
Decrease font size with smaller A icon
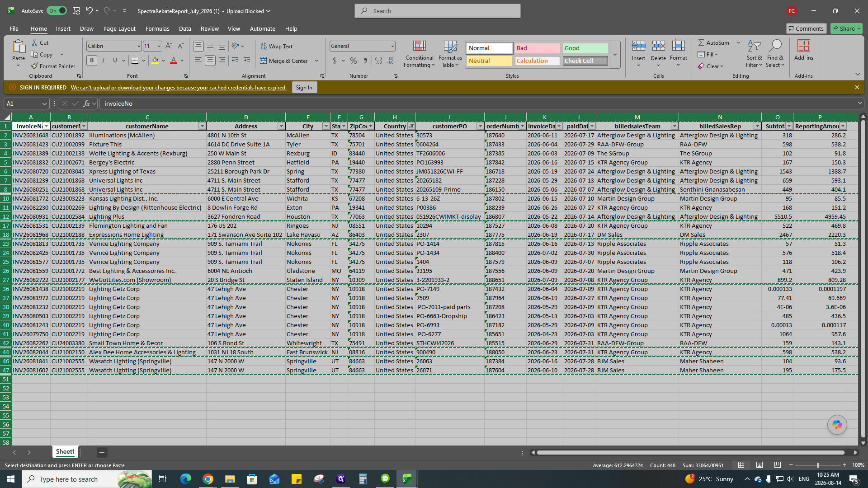coord(180,46)
